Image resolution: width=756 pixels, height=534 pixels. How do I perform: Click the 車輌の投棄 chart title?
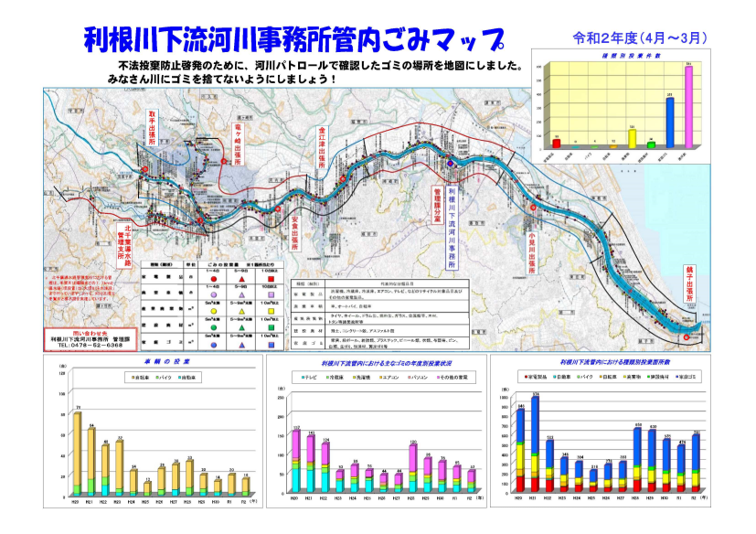click(166, 361)
